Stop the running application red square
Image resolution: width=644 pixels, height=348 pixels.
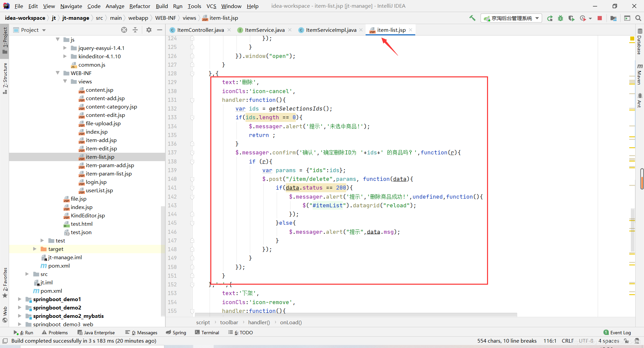[x=600, y=18]
